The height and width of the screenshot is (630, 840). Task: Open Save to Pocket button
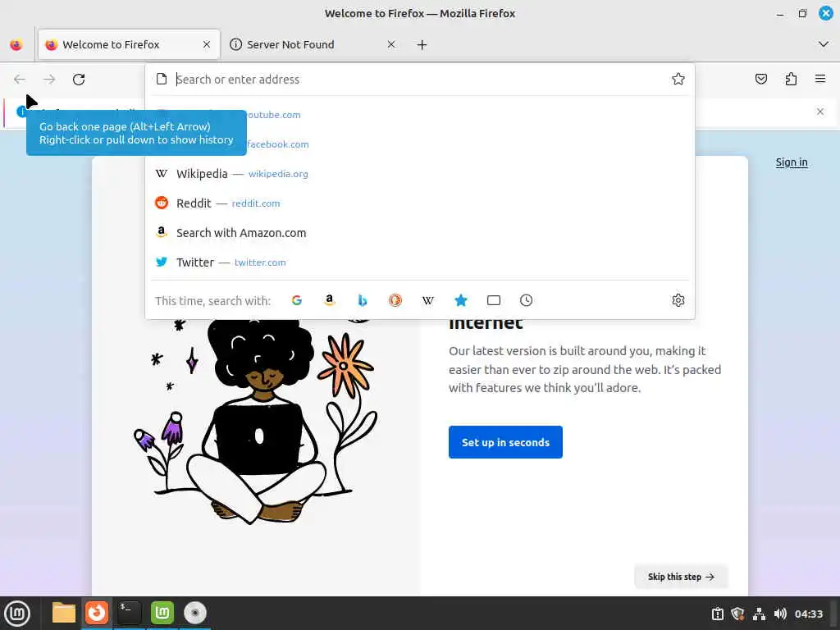(x=760, y=80)
